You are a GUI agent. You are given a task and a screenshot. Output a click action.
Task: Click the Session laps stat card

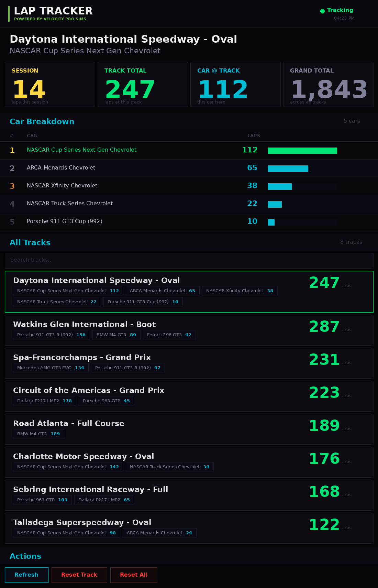coord(50,84)
